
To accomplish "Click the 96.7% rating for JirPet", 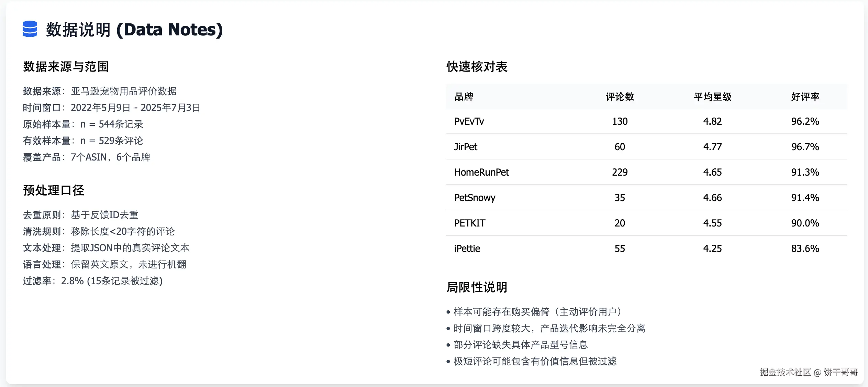I will coord(805,147).
